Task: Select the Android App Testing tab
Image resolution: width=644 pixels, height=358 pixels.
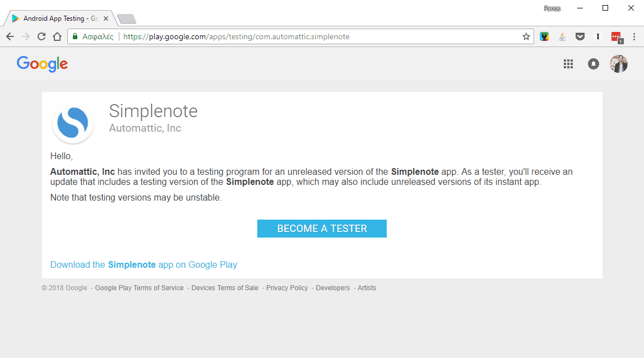Action: 59,18
